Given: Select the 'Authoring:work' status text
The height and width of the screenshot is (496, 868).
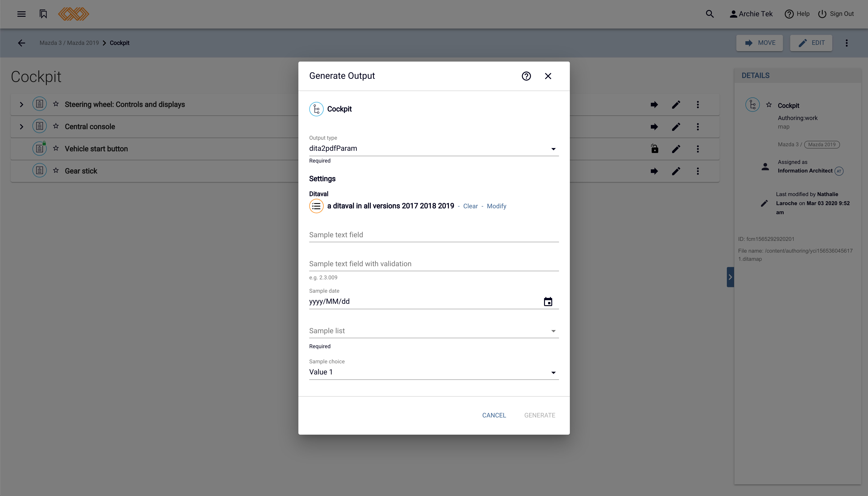Looking at the screenshot, I should pyautogui.click(x=798, y=118).
